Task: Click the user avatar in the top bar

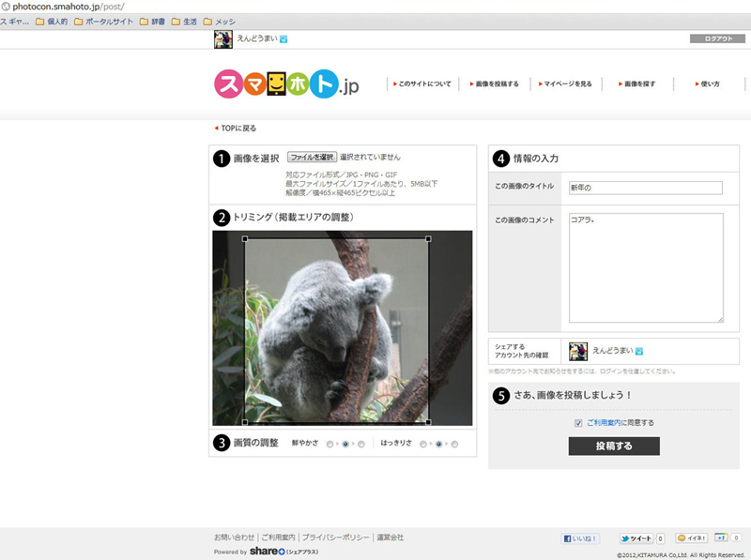Action: point(222,38)
